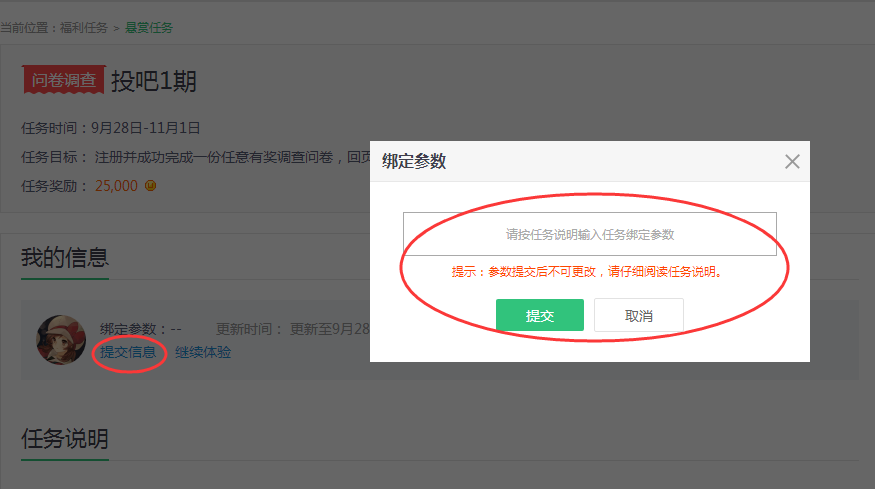Click the 绑定参数 dialog title text
This screenshot has width=875, height=489.
click(x=414, y=162)
